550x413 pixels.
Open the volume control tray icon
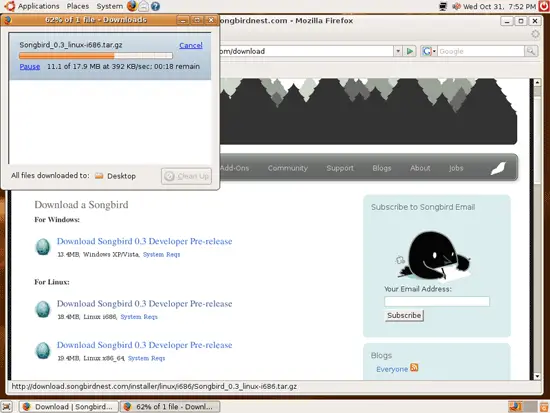point(456,6)
